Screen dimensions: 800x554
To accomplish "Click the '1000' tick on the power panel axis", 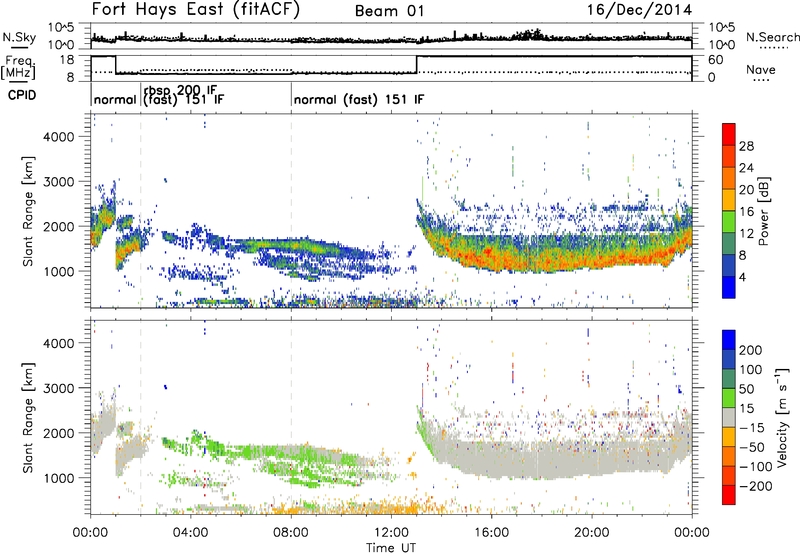I will tap(58, 271).
